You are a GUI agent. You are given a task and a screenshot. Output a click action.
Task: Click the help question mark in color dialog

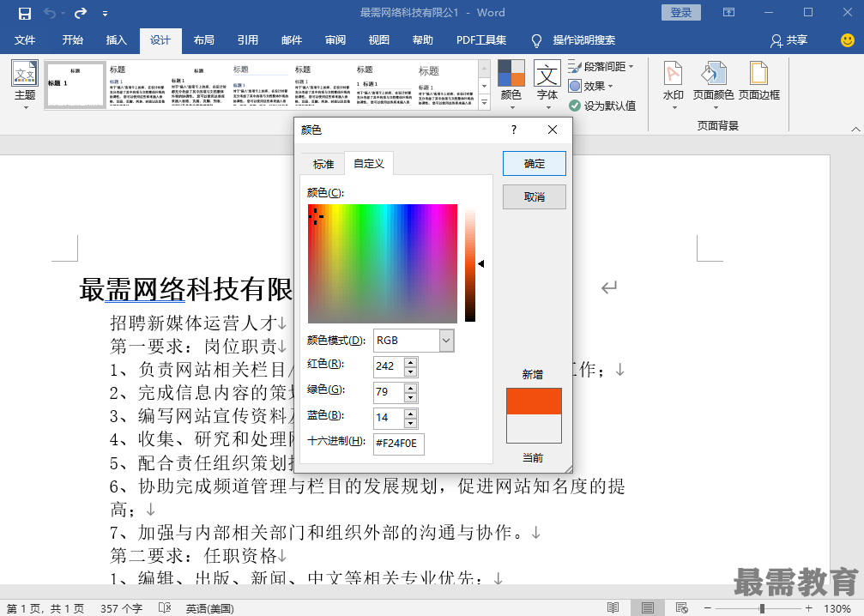(514, 130)
